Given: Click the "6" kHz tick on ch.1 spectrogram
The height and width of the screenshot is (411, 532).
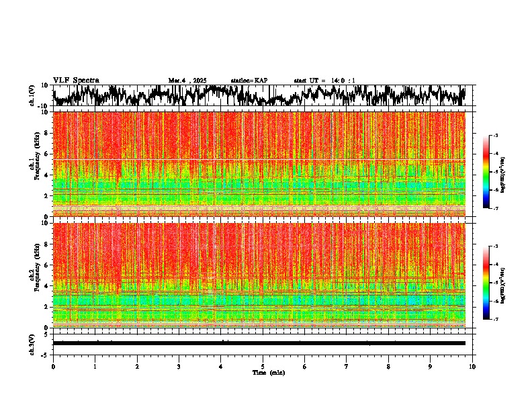Looking at the screenshot, I should tap(46, 154).
